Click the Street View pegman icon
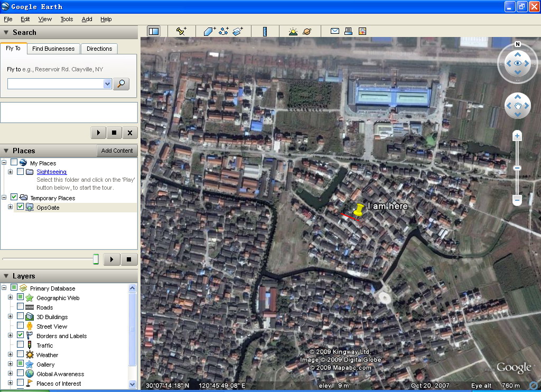The width and height of the screenshot is (541, 392). [x=30, y=326]
